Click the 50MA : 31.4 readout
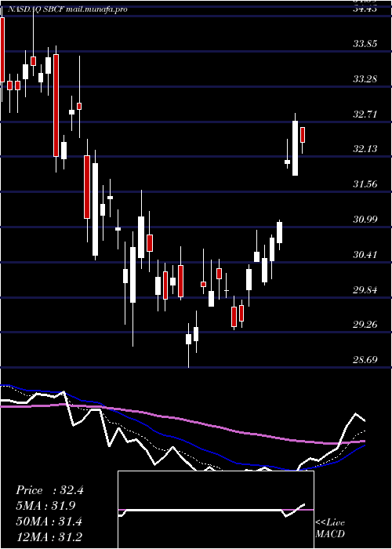The width and height of the screenshot is (392, 549). (49, 522)
